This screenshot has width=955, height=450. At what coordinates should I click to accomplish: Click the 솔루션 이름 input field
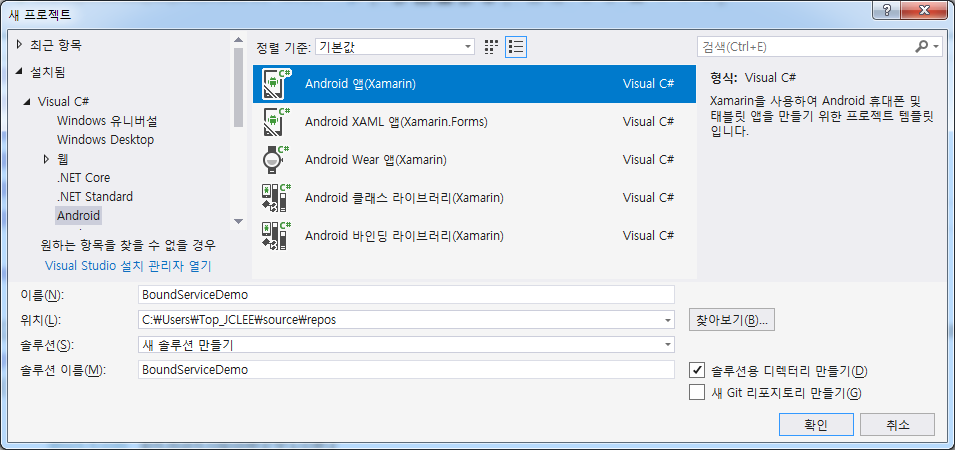406,370
